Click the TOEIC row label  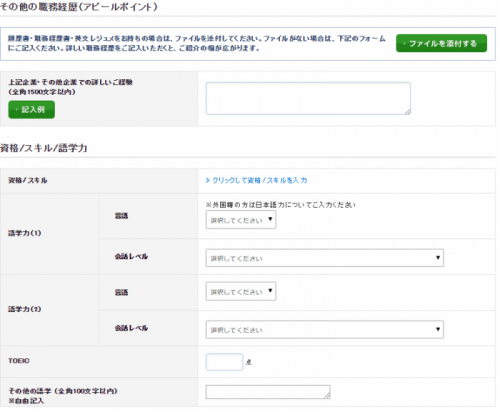tap(19, 361)
